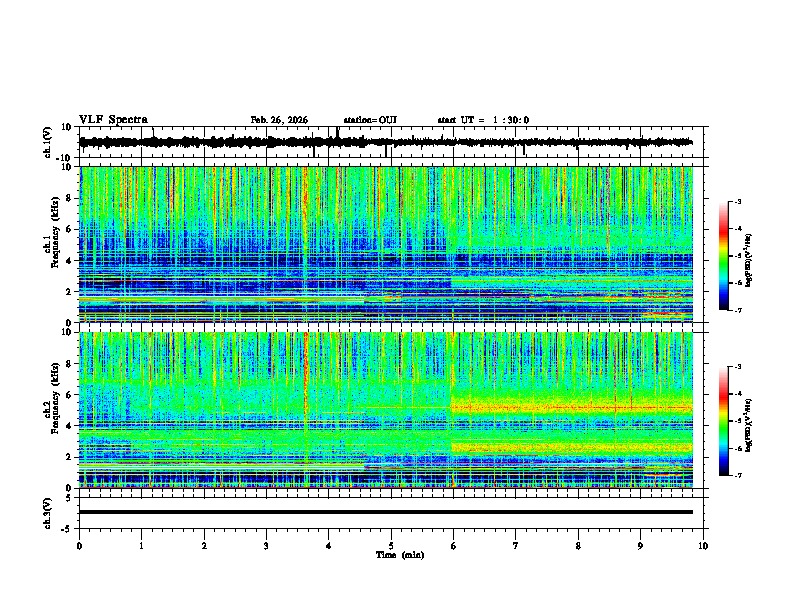Viewport: 792px width, 612px height.
Task: Click the ch.2 spectrogram color scale bar
Action: pyautogui.click(x=723, y=421)
